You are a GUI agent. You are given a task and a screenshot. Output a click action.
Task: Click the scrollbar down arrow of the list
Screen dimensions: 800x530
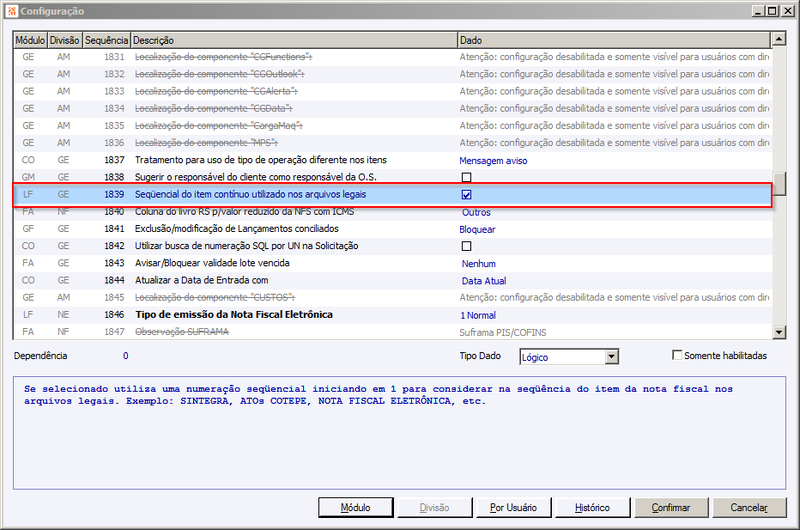(779, 332)
